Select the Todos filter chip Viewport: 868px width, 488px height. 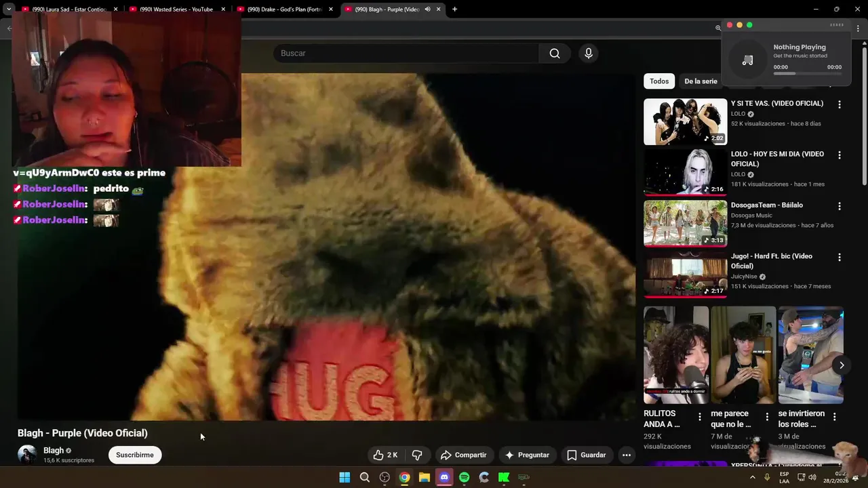coord(659,81)
